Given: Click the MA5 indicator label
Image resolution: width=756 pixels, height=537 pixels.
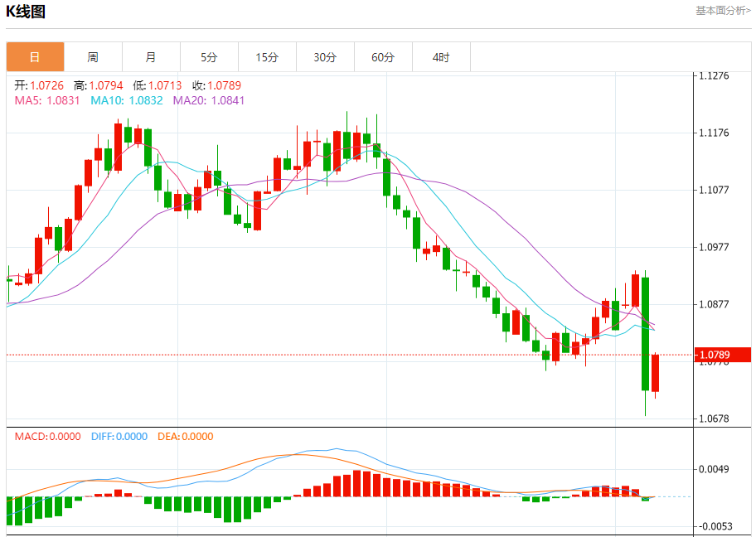Looking at the screenshot, I should (x=47, y=100).
